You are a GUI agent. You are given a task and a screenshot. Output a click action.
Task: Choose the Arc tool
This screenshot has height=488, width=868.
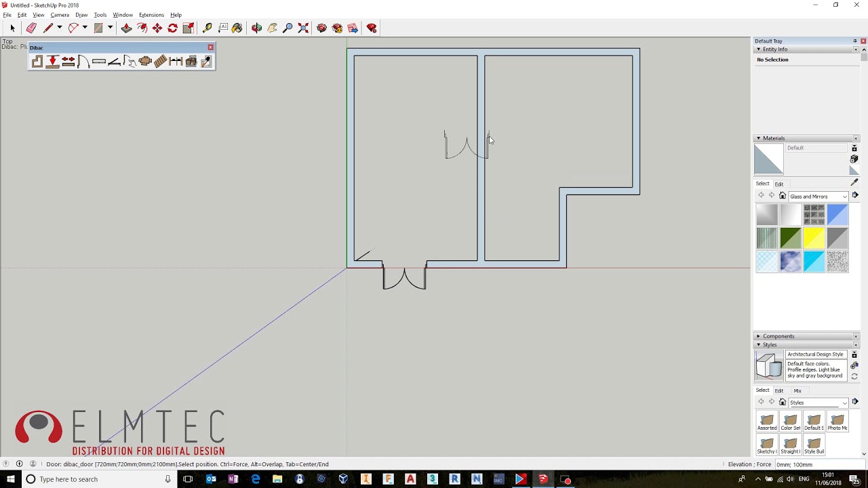[73, 28]
